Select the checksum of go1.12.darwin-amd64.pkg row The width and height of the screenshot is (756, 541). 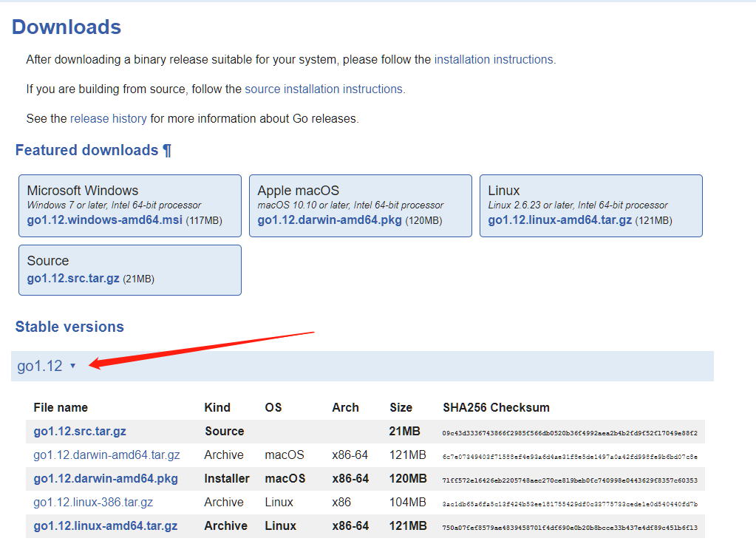pyautogui.click(x=570, y=480)
